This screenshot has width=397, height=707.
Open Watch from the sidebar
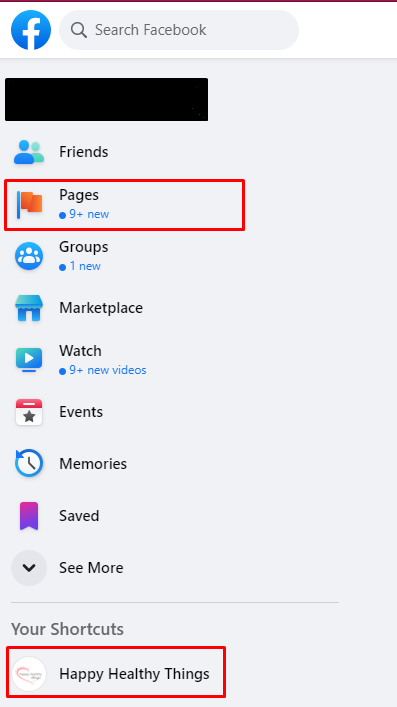click(x=80, y=351)
